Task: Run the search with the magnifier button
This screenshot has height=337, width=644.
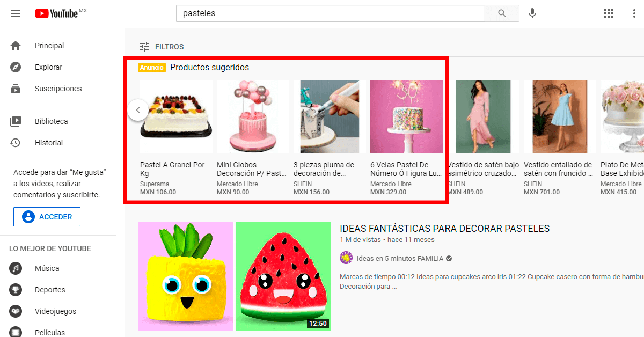Action: 501,13
